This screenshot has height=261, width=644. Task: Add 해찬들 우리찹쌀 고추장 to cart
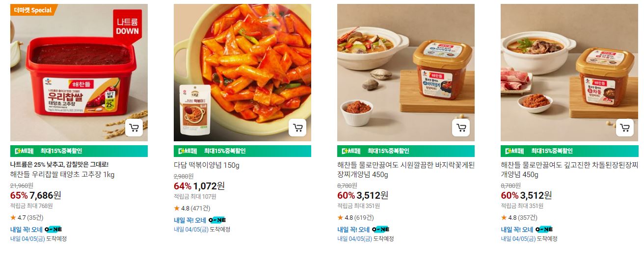[134, 128]
